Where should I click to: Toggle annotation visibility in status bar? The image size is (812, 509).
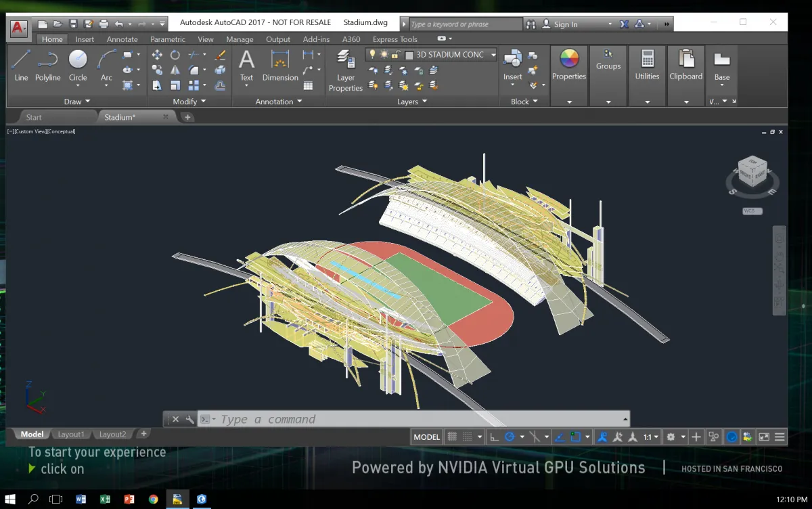[x=602, y=437]
